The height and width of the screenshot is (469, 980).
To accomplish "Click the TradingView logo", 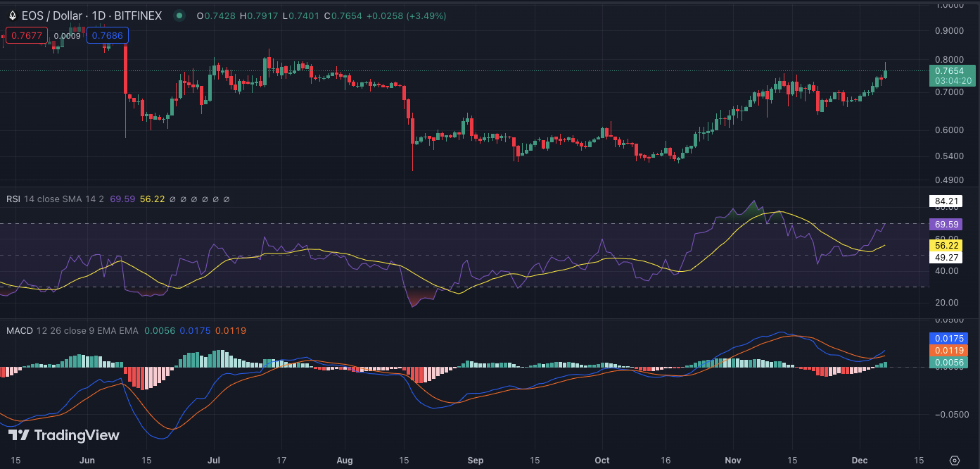I will point(64,435).
